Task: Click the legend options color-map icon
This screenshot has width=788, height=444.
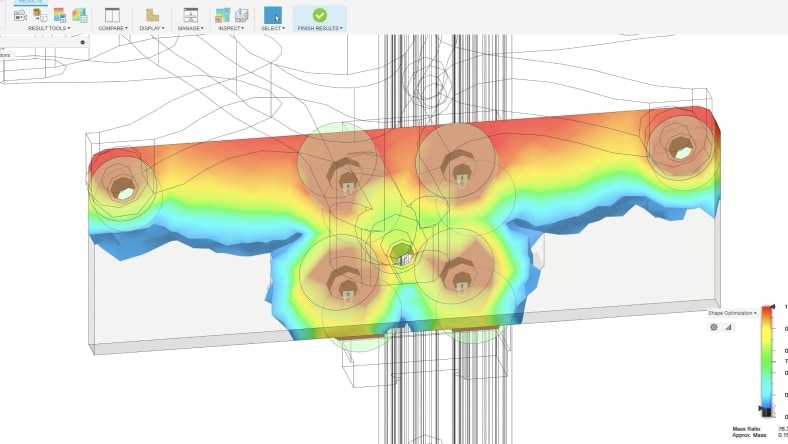Action: [60, 15]
